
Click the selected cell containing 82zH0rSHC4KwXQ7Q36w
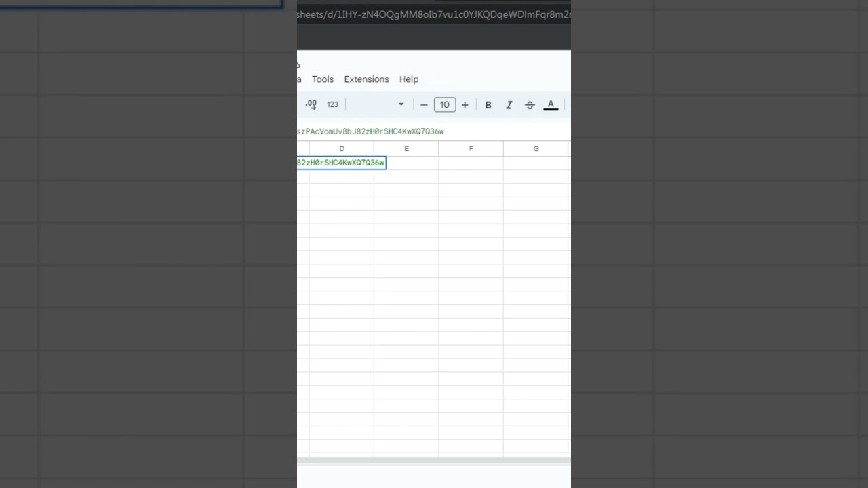coord(341,163)
